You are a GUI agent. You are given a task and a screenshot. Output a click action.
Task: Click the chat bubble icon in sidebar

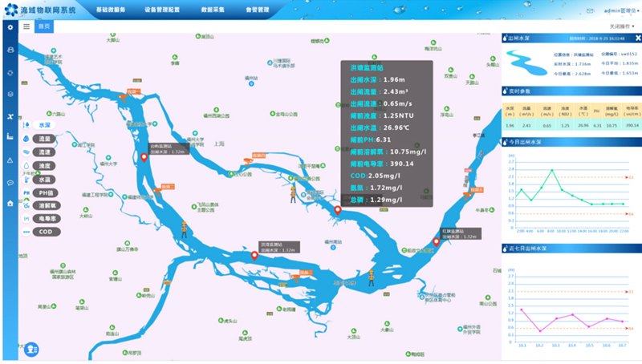coord(10,182)
